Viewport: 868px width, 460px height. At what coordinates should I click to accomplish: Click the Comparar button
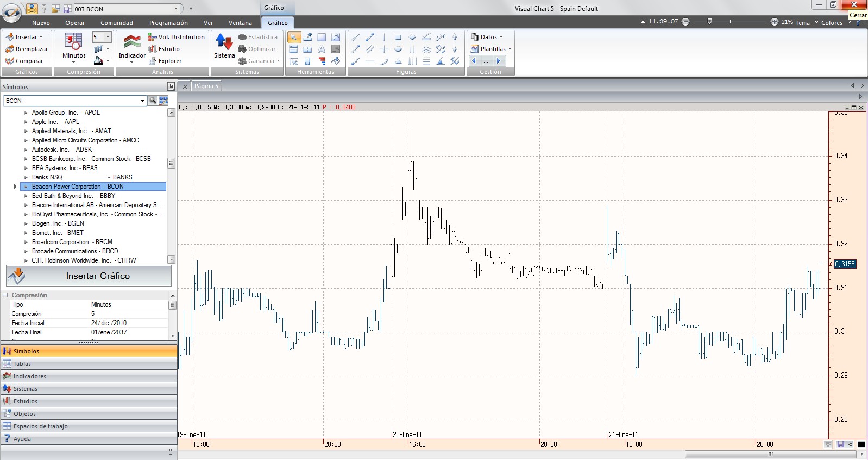tap(24, 61)
